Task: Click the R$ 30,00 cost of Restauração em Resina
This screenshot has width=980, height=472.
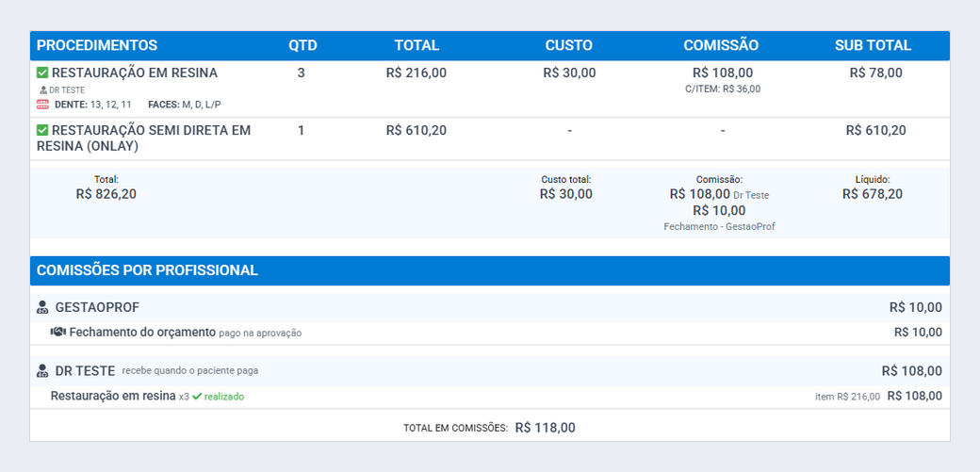Action: pyautogui.click(x=569, y=73)
